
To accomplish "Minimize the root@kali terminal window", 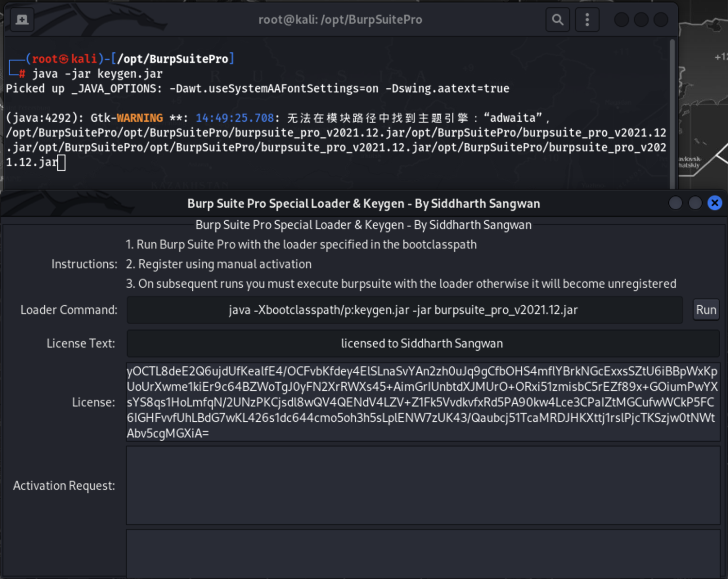I will (621, 20).
